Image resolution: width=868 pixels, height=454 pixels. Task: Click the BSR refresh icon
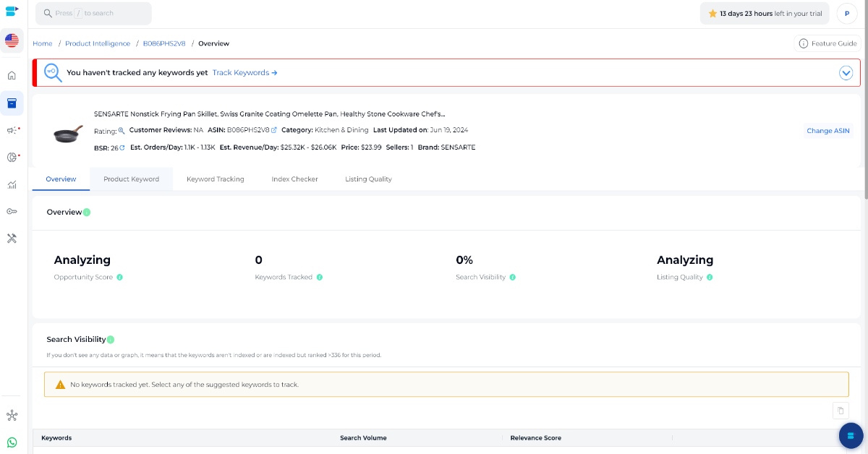click(x=122, y=147)
